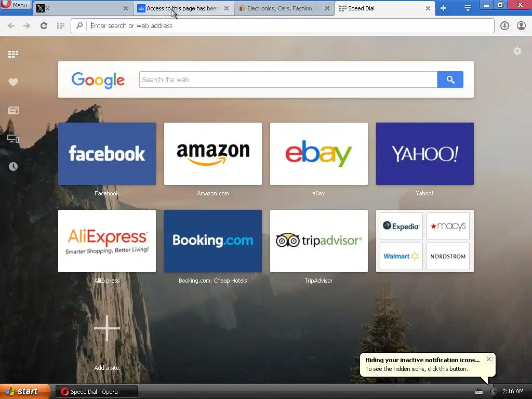Screen dimensions: 532x399
Task: Go forward with the forward arrow
Action: (27, 26)
